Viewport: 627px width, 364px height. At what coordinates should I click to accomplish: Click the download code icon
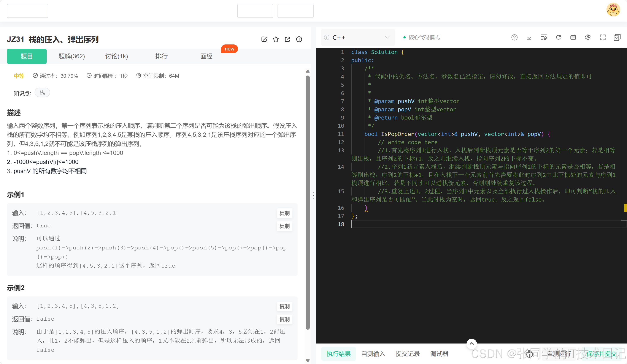click(529, 38)
